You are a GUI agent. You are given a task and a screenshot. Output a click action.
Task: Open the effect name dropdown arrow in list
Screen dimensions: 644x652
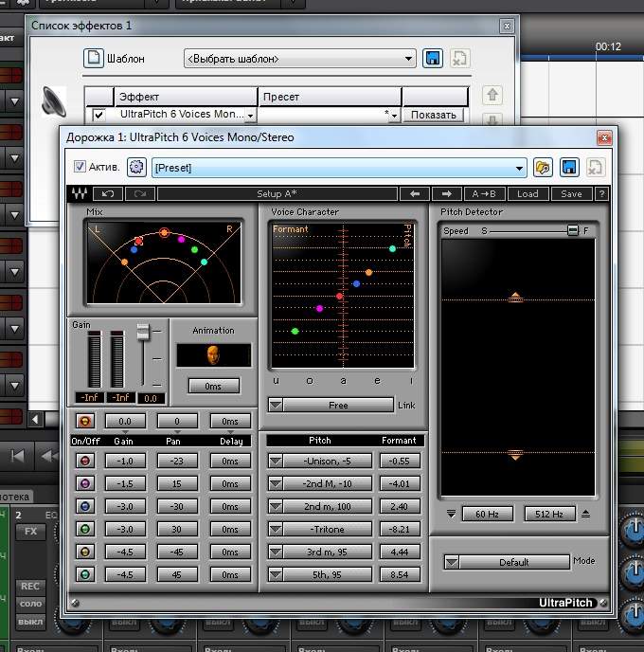[x=251, y=116]
